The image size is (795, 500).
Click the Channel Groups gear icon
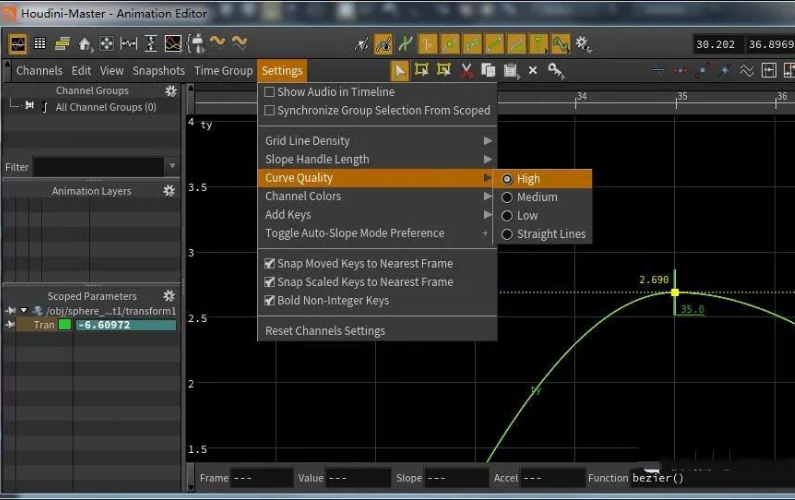171,91
